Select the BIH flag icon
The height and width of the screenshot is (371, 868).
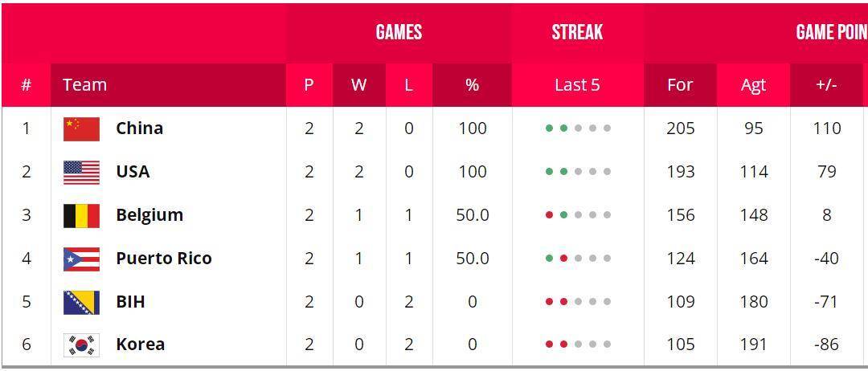81,303
